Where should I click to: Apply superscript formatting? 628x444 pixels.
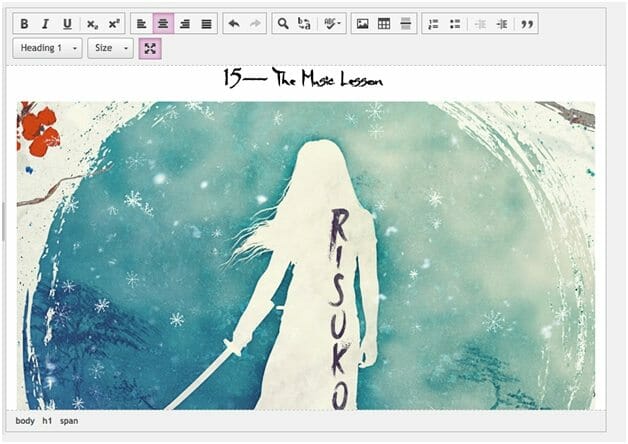click(x=114, y=24)
